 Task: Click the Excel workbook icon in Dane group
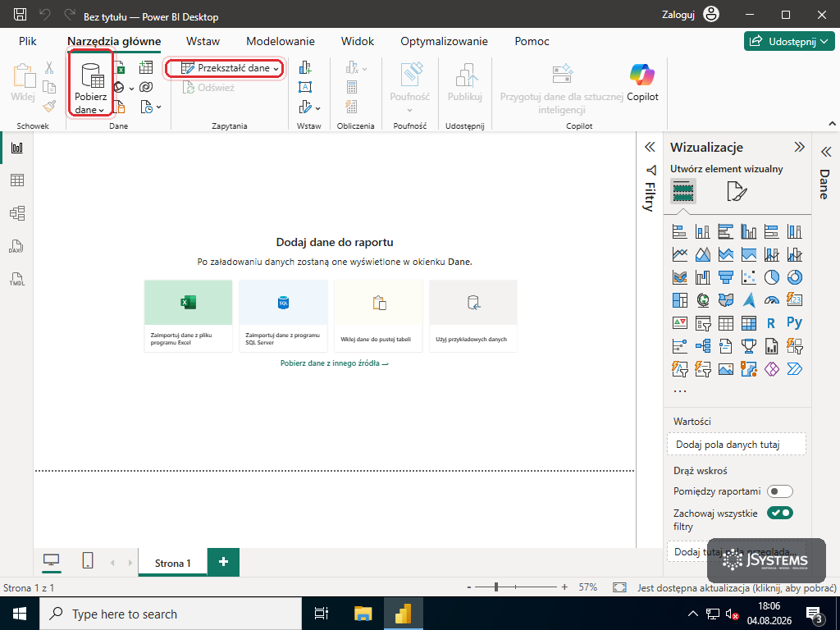click(120, 67)
